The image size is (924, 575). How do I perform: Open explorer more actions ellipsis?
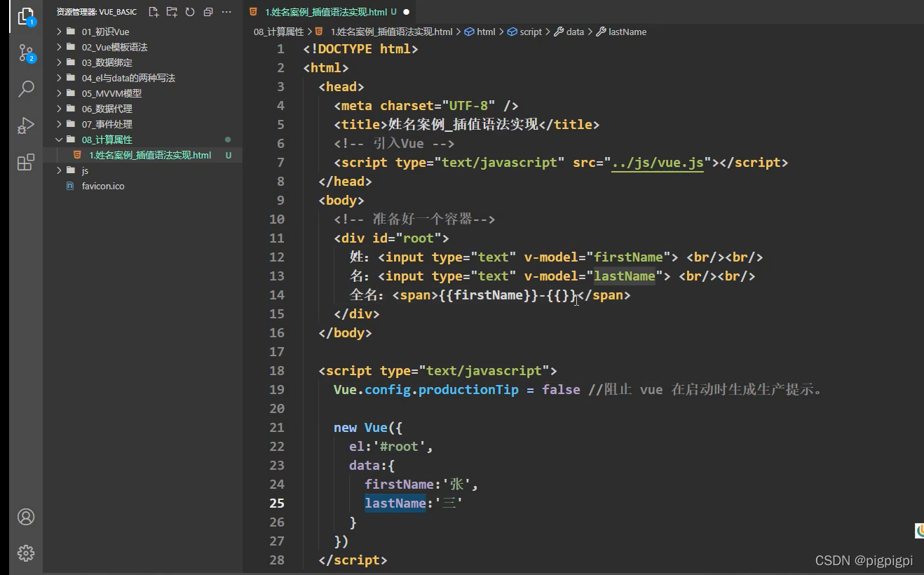tap(226, 12)
